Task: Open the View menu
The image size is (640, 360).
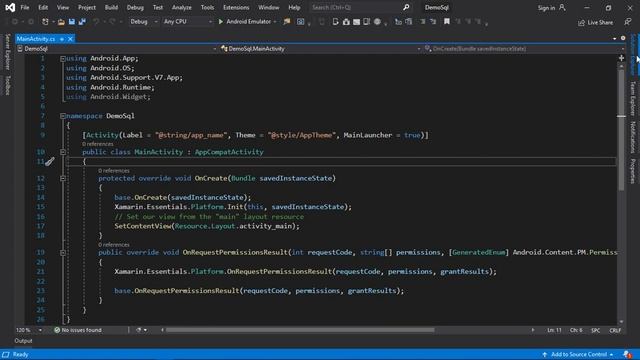Action: pyautogui.click(x=63, y=7)
